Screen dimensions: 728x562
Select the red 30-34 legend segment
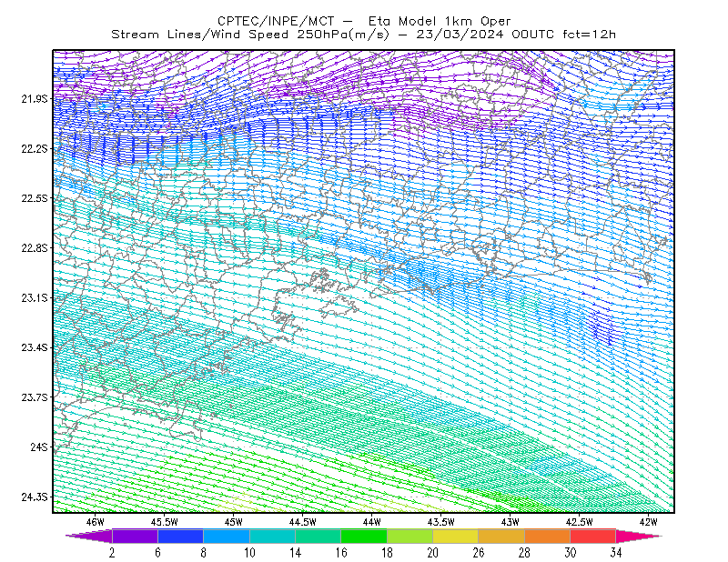[x=593, y=536]
